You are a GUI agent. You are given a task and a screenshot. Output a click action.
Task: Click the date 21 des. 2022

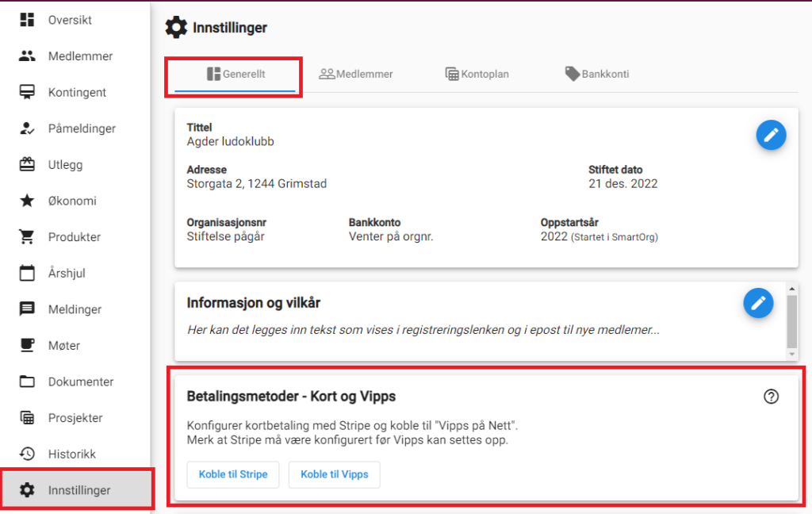click(x=623, y=184)
